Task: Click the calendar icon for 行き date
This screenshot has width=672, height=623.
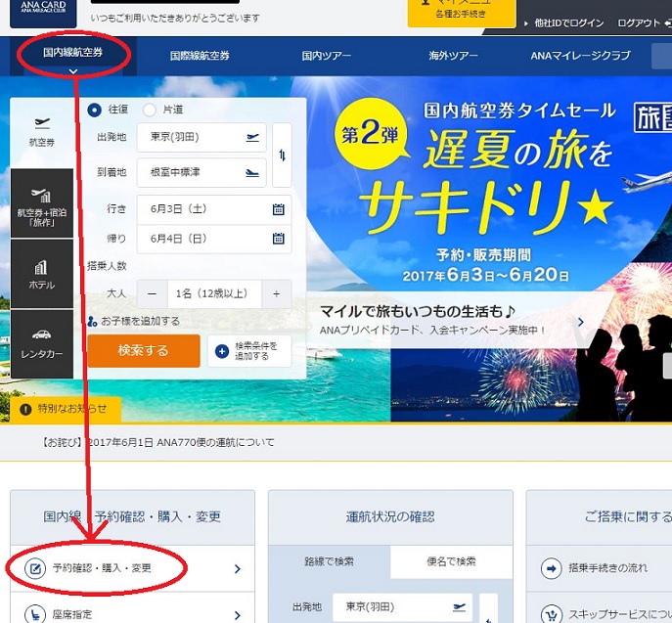Action: 279,209
